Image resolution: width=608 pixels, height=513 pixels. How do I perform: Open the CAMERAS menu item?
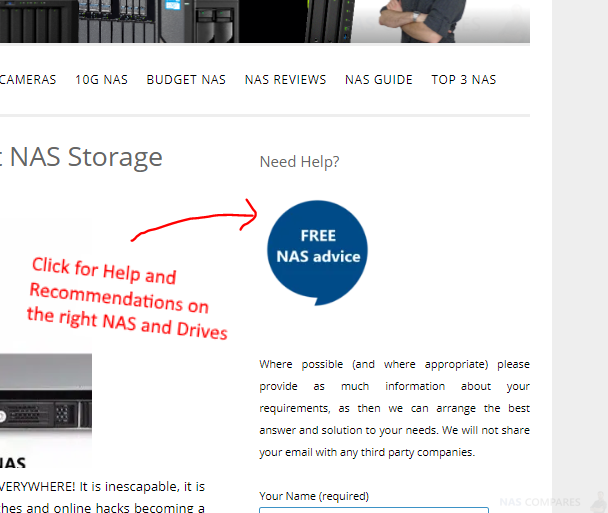pyautogui.click(x=28, y=80)
